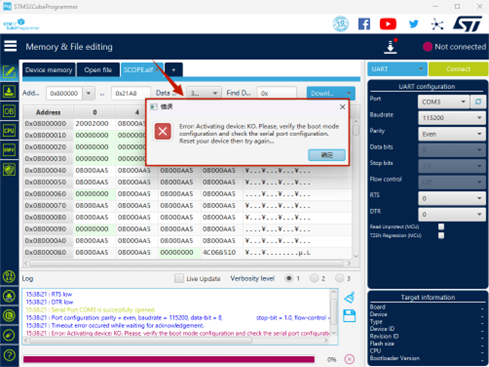Open the address field dropdown arrow
This screenshot has width=489, height=367.
tap(89, 93)
